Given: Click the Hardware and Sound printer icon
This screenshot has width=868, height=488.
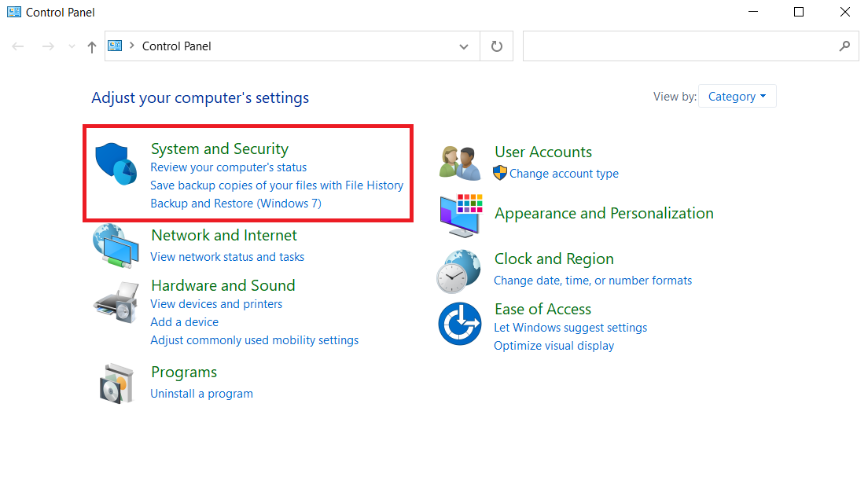Looking at the screenshot, I should (116, 302).
